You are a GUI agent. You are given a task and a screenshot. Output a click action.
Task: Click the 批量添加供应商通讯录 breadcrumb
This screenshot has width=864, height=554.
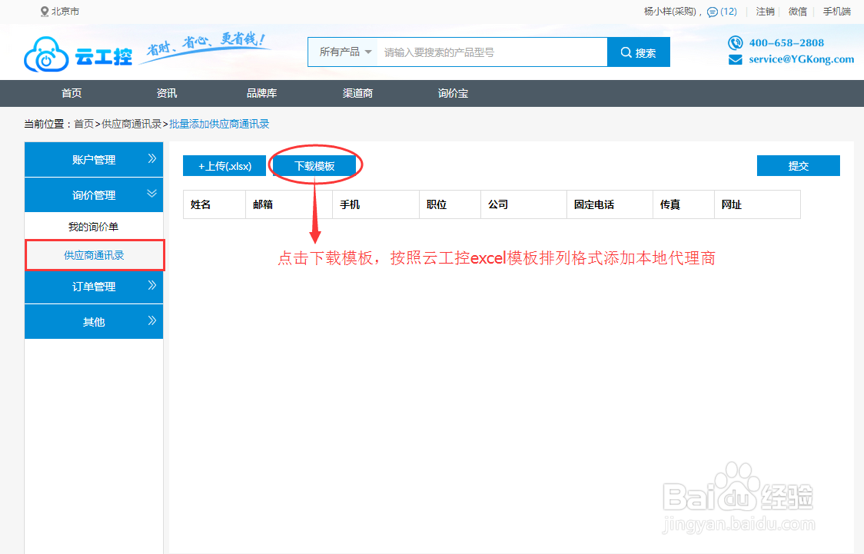[219, 124]
